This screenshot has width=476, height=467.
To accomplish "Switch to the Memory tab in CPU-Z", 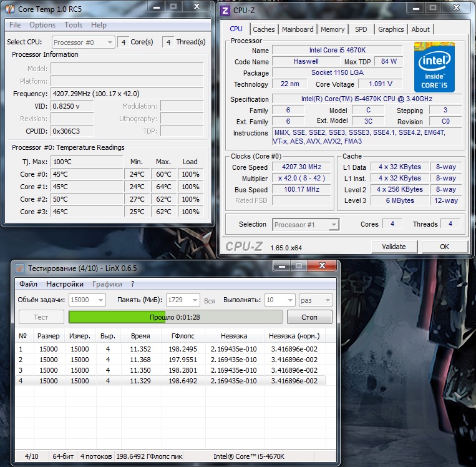I will [x=333, y=29].
